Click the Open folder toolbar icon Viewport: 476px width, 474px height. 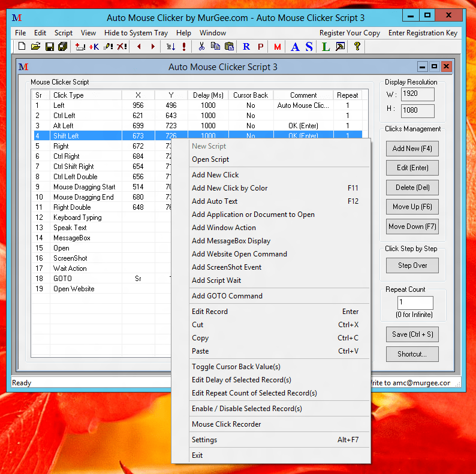[35, 46]
